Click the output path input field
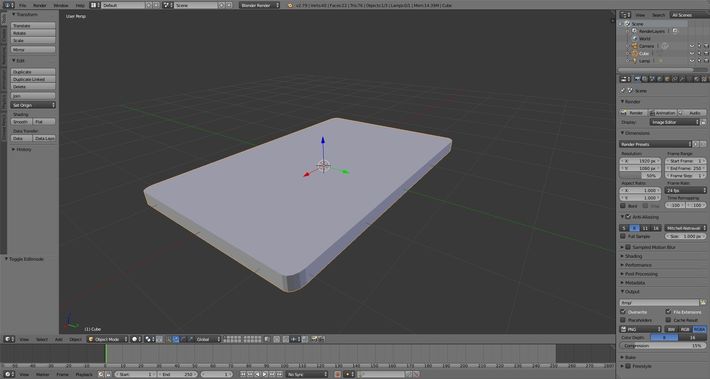The width and height of the screenshot is (710, 379). [x=659, y=302]
